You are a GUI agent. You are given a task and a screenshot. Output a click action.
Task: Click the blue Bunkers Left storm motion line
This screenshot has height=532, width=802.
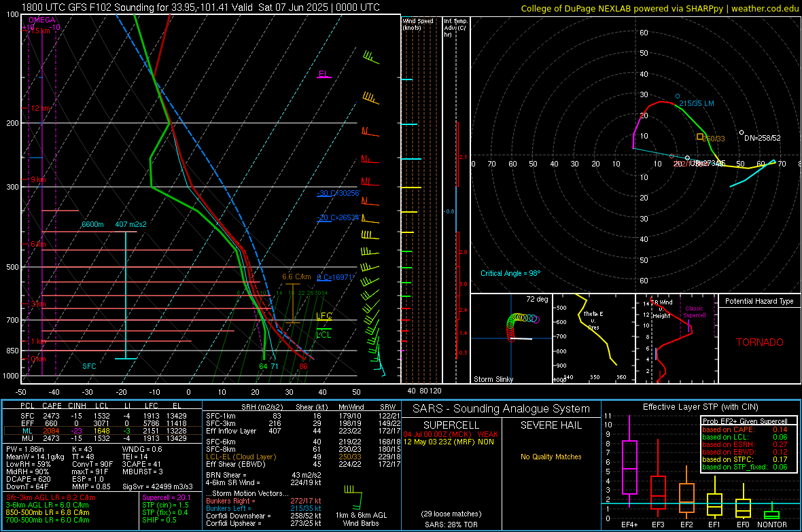[x=264, y=508]
